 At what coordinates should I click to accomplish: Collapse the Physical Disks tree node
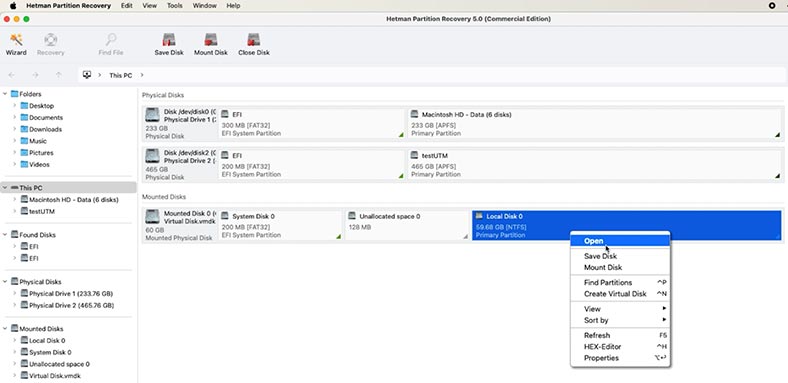(5, 282)
